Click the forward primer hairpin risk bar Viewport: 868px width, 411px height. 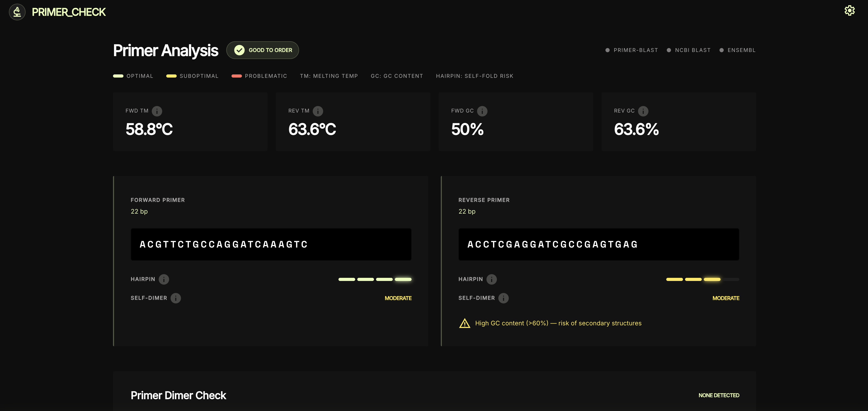tap(375, 279)
